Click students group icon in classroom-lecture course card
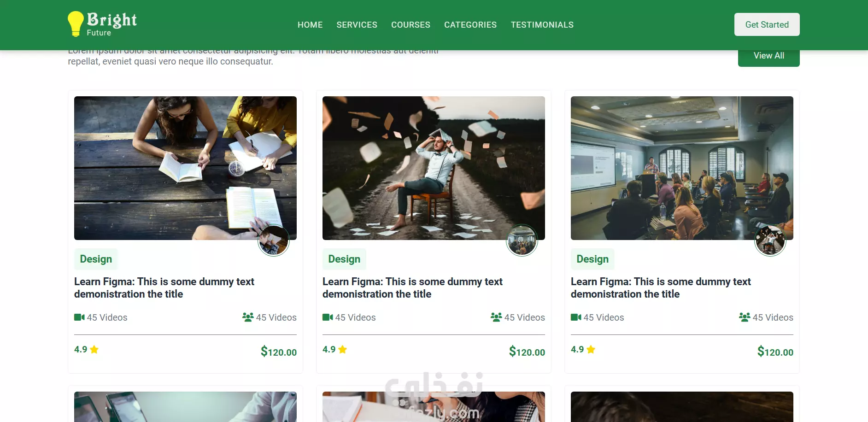This screenshot has width=868, height=422. [x=745, y=317]
